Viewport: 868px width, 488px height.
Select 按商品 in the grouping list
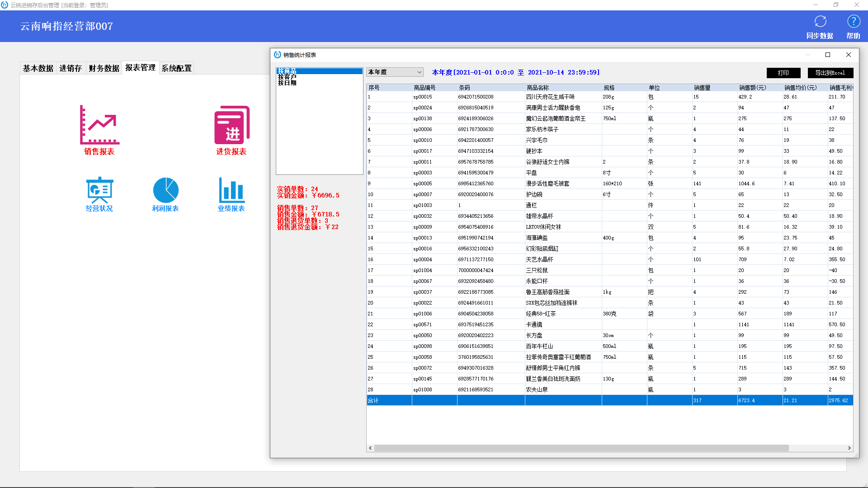click(x=288, y=71)
